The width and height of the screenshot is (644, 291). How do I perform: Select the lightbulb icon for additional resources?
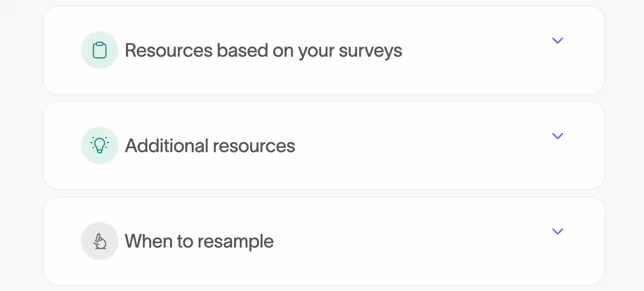99,145
